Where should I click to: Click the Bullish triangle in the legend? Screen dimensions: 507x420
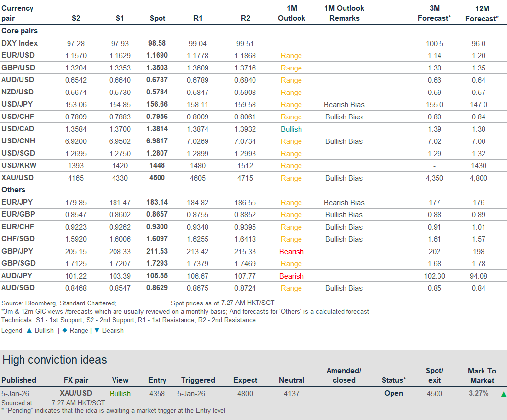pyautogui.click(x=29, y=331)
